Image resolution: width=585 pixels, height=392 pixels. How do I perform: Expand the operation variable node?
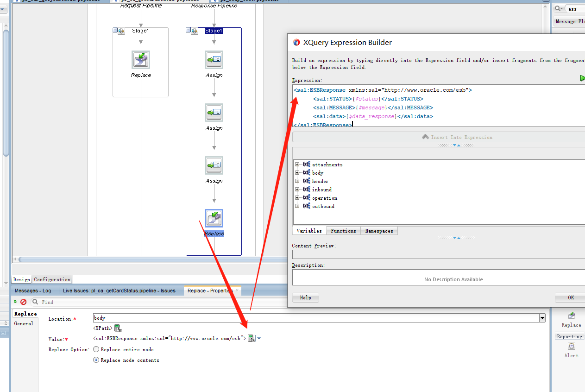pos(297,198)
